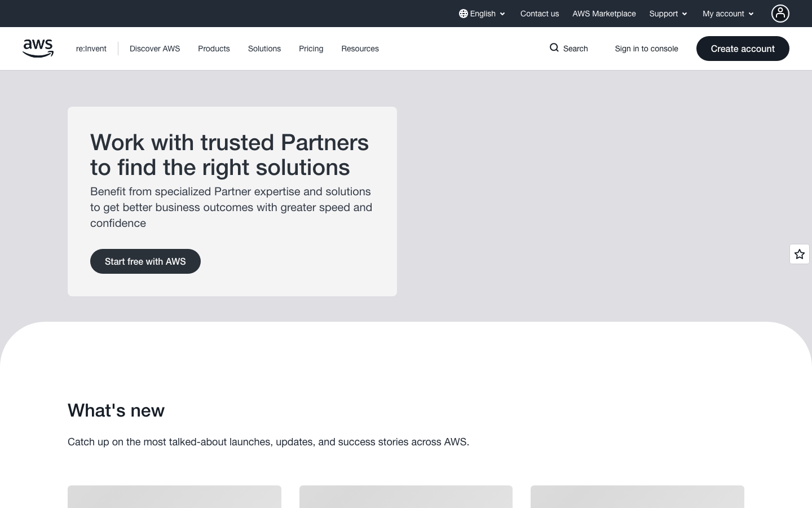Click Start free with AWS button
The width and height of the screenshot is (812, 508).
(145, 261)
